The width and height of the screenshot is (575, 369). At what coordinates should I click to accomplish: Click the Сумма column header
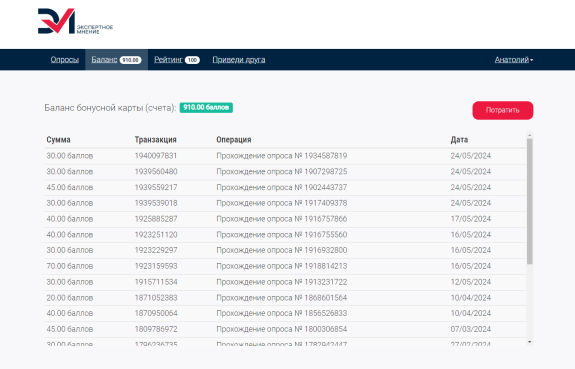click(58, 140)
